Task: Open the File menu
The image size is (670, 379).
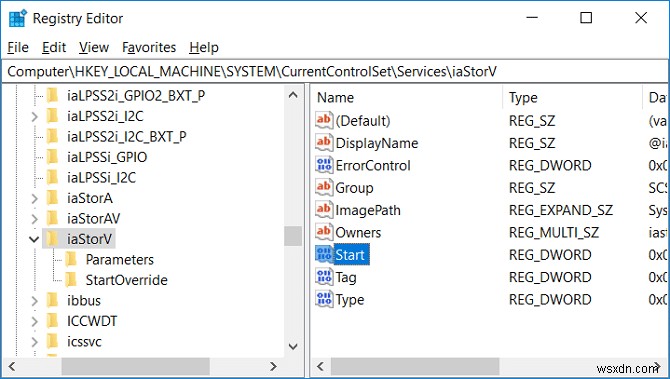Action: coord(18,47)
